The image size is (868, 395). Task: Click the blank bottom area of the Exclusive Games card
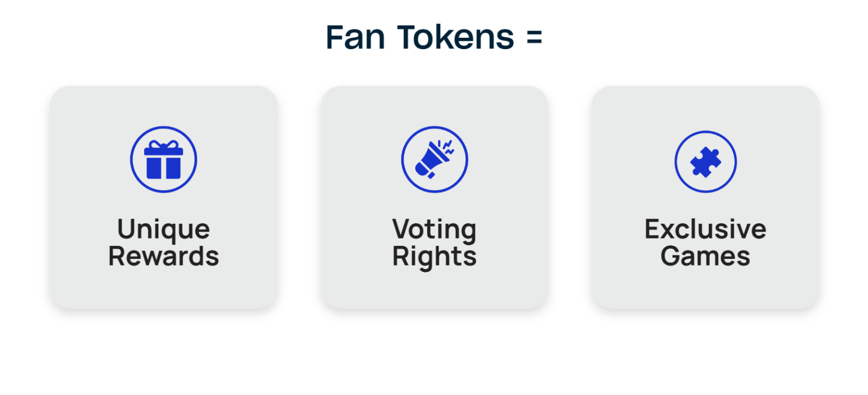(705, 289)
